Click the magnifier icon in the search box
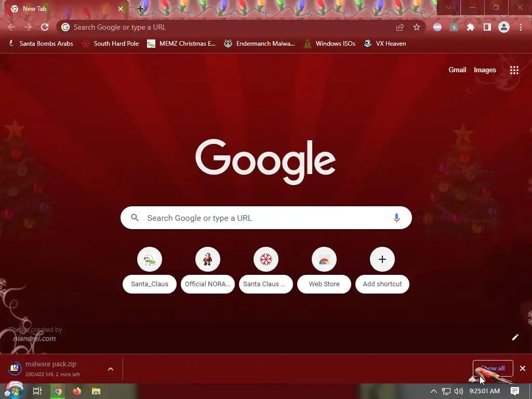The width and height of the screenshot is (532, 399). pyautogui.click(x=135, y=218)
